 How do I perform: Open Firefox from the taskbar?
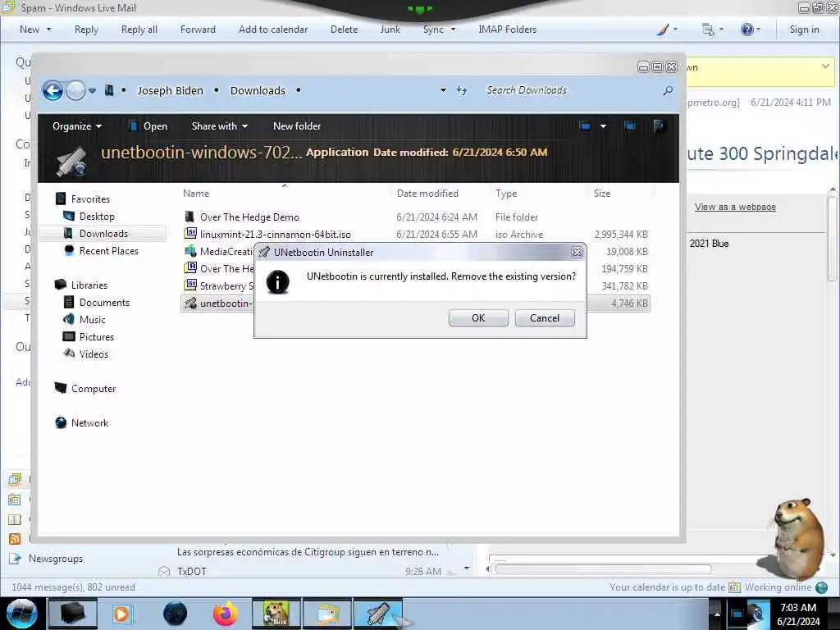tap(226, 614)
